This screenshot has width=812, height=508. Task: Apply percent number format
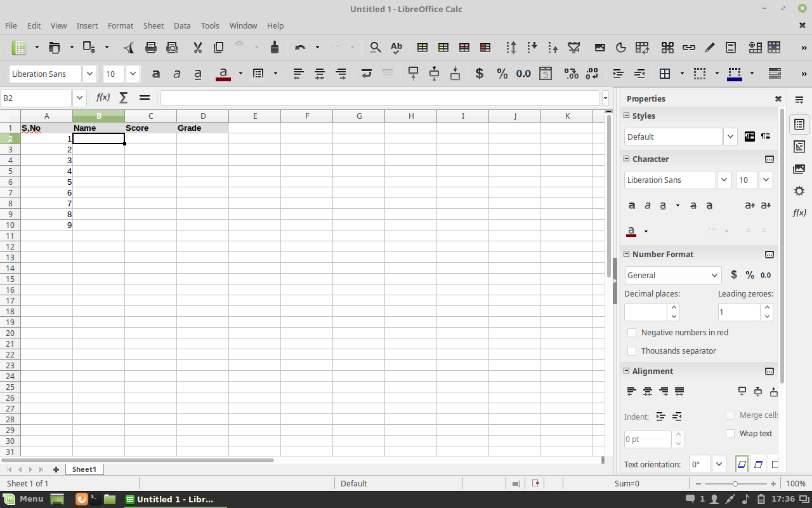(x=502, y=74)
